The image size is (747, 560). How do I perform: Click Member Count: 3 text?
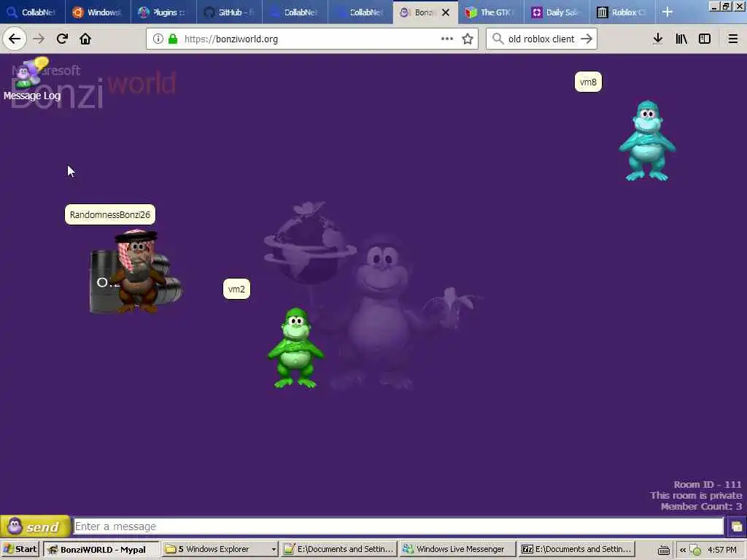(701, 506)
